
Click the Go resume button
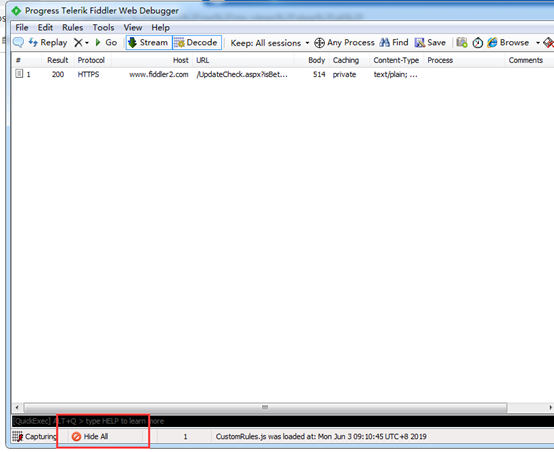(106, 43)
